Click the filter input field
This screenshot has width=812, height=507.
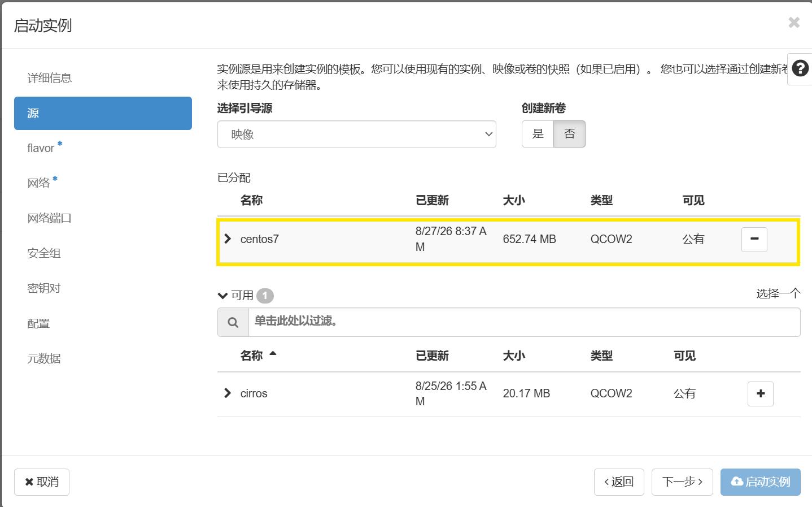pyautogui.click(x=525, y=322)
